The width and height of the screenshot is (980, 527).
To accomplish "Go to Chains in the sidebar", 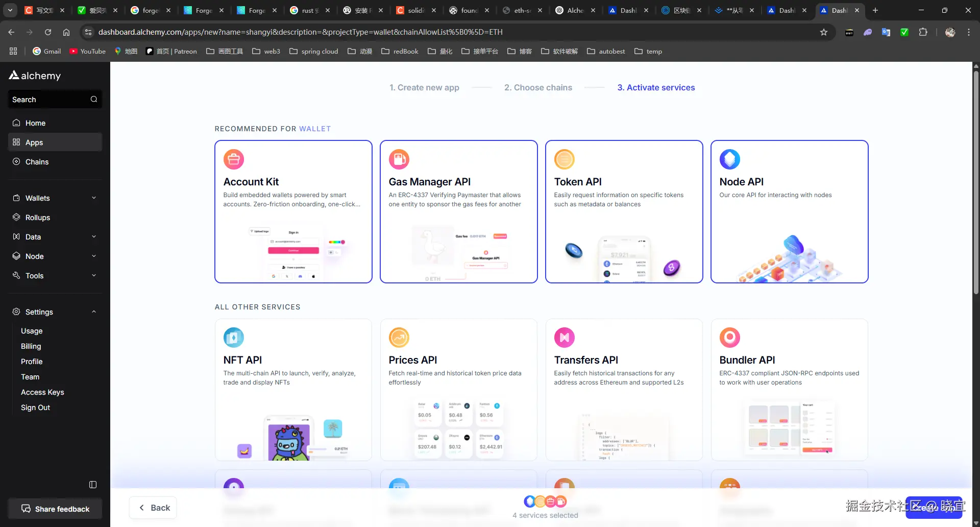I will click(55, 162).
